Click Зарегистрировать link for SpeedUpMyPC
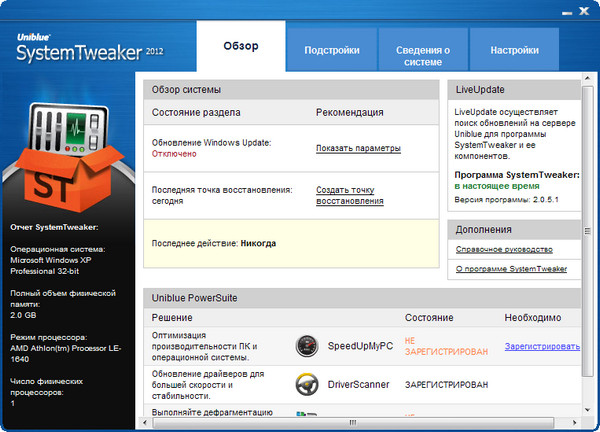Image resolution: width=600 pixels, height=432 pixels. 541,347
